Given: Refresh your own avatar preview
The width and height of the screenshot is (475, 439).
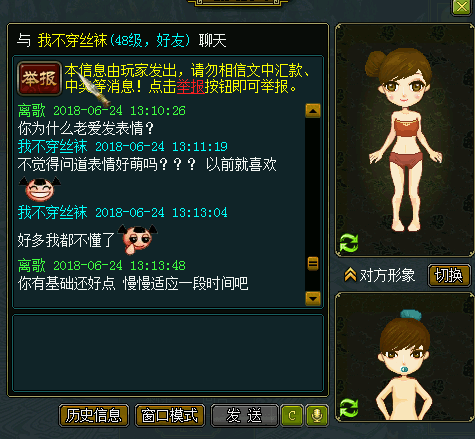Looking at the screenshot, I should click(x=349, y=408).
